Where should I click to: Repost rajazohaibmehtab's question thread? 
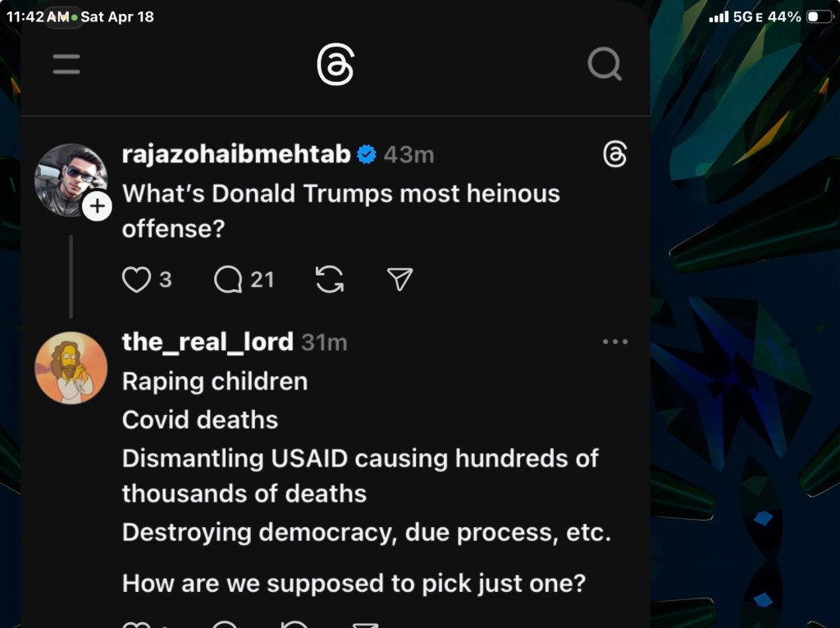pos(330,280)
